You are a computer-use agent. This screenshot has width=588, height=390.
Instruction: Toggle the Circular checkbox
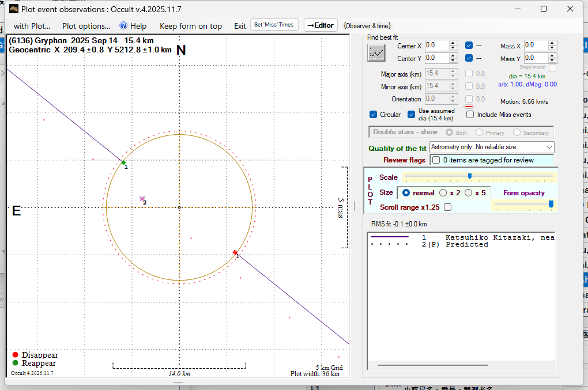click(374, 114)
